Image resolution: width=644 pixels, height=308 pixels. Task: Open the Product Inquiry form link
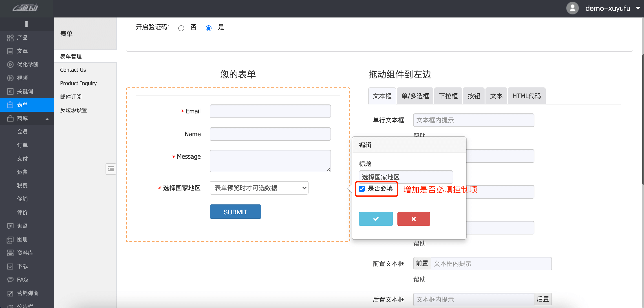79,83
